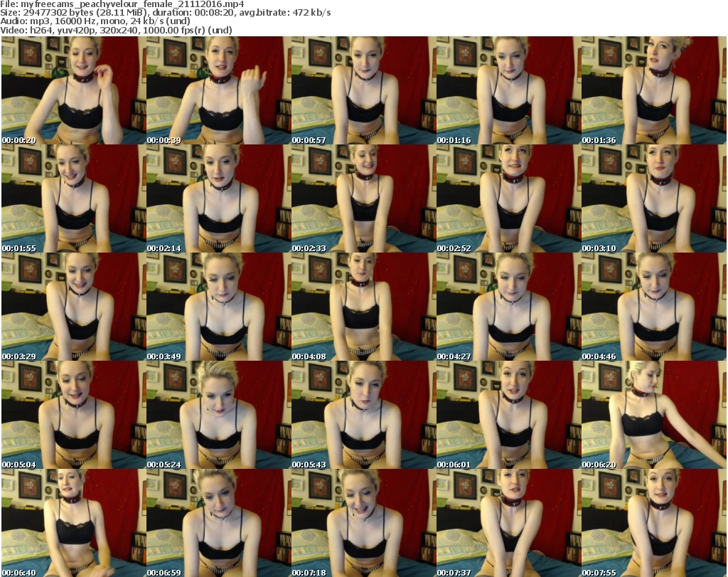Viewport: 728px width, 577px height.
Task: Open the frame stamped 00:00:57
Action: [x=363, y=90]
